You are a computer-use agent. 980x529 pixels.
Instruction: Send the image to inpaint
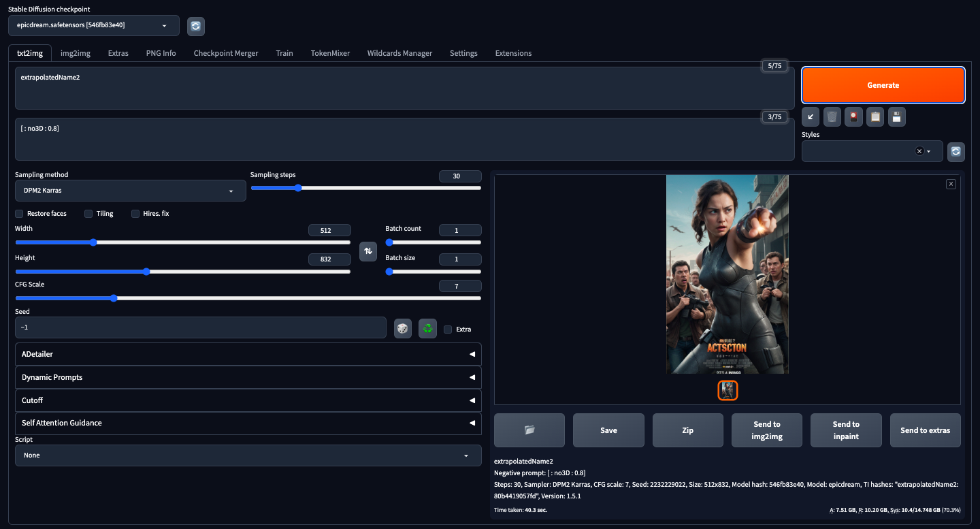coord(846,430)
